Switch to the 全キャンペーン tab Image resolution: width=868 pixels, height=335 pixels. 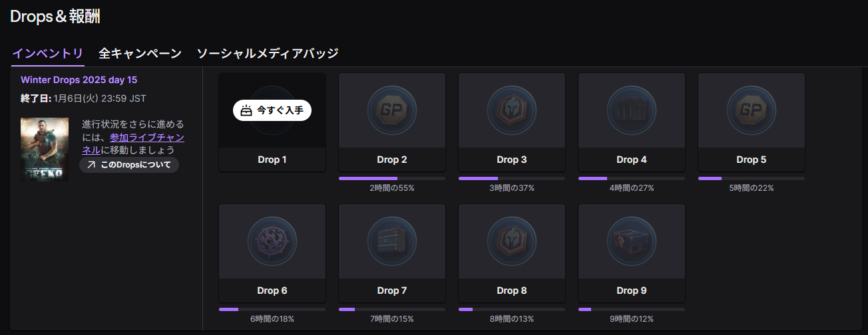[140, 54]
